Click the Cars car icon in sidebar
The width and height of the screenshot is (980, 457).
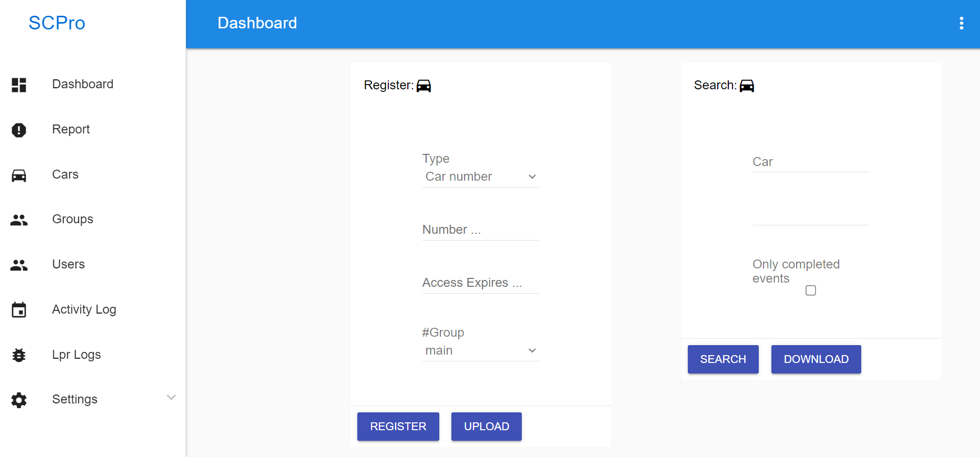[19, 175]
